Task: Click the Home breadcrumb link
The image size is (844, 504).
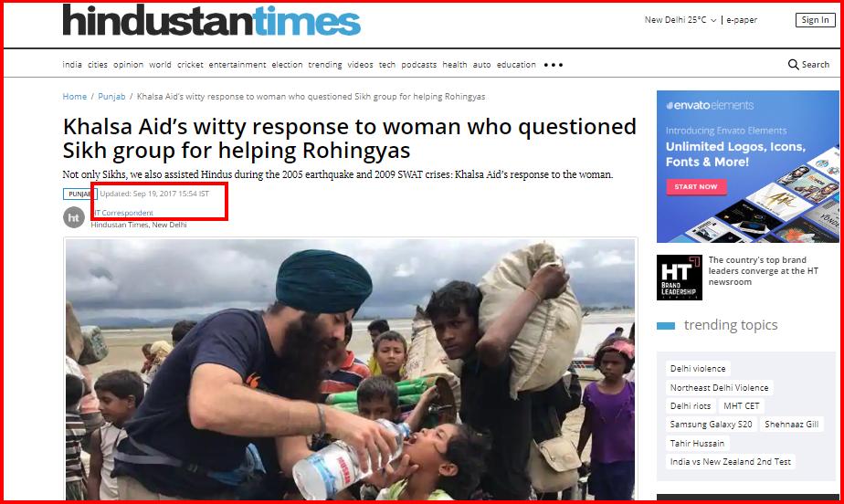Action: [74, 96]
